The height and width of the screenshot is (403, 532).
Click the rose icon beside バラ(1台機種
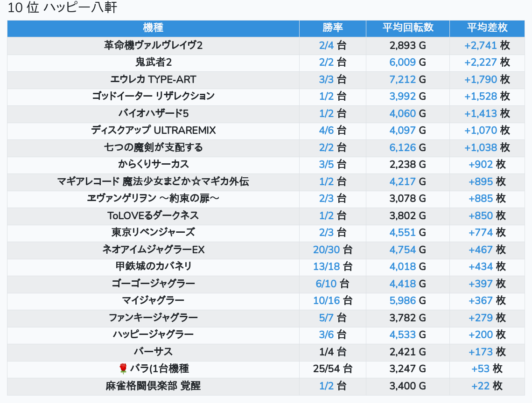tap(123, 369)
